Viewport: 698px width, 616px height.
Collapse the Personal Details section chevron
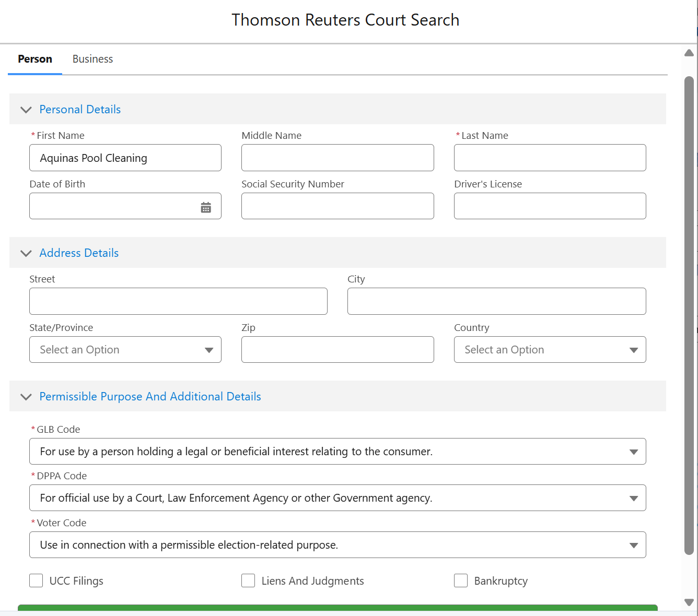click(x=26, y=110)
